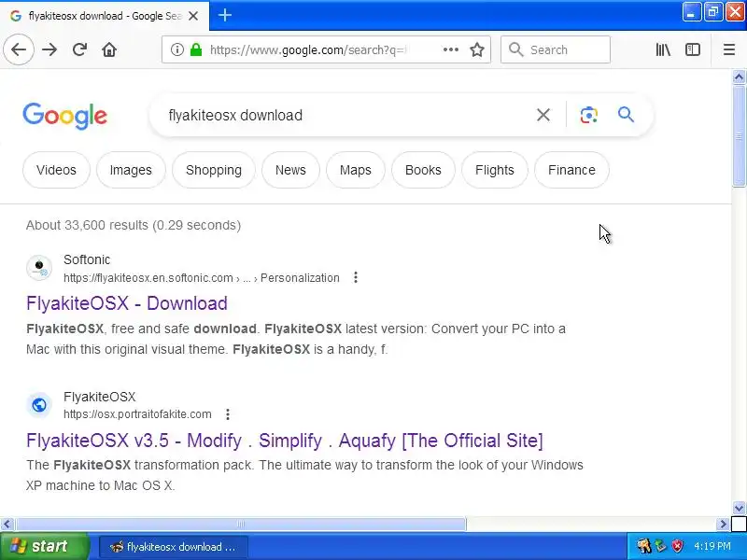
Task: Click the osx.portraitofakite.com URL text
Action: click(137, 414)
